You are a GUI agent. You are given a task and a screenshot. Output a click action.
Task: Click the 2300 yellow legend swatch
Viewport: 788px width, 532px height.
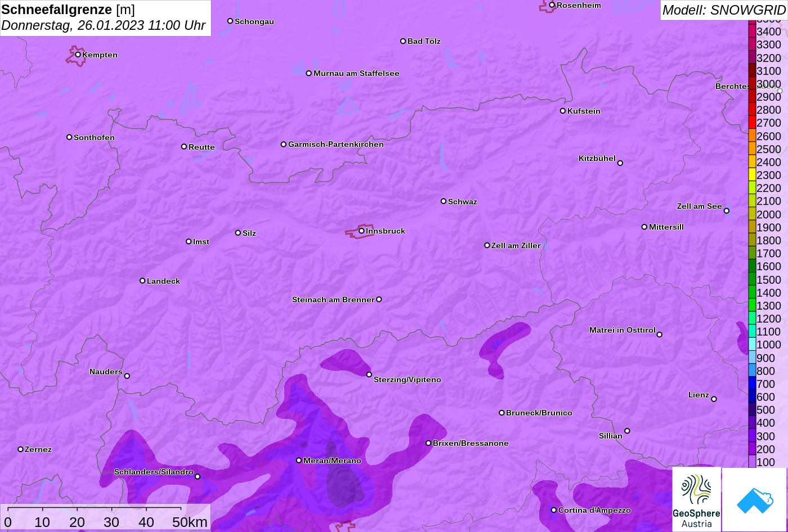click(x=752, y=175)
